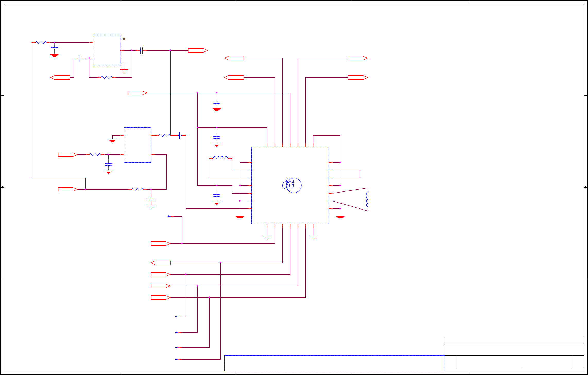Select the middle-left IC block
Screen dimensions: 588x375
(138, 145)
